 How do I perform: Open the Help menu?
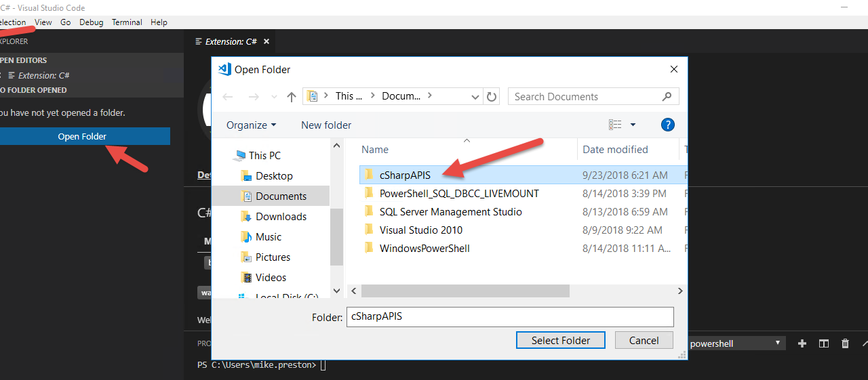coord(159,22)
